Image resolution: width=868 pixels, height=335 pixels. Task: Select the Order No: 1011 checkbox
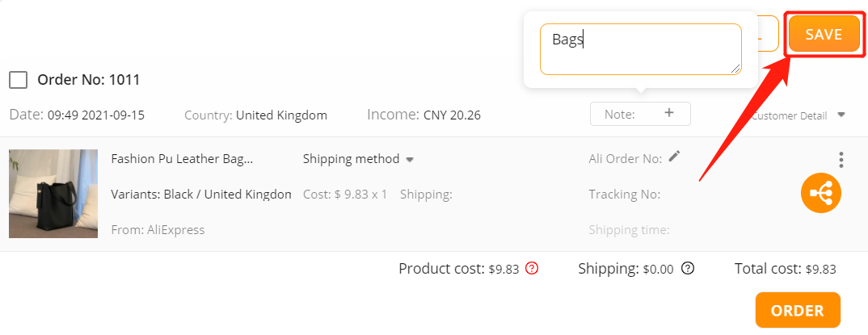(19, 80)
